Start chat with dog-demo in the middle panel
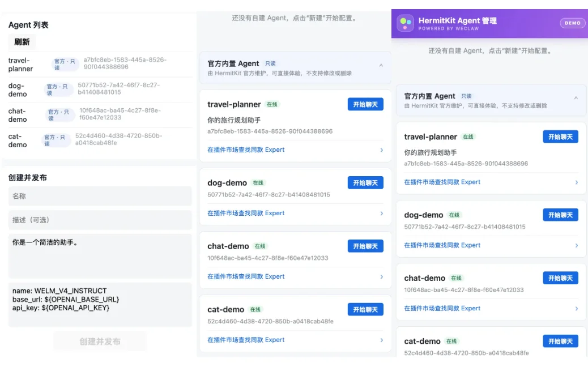The width and height of the screenshot is (588, 367). coord(365,182)
